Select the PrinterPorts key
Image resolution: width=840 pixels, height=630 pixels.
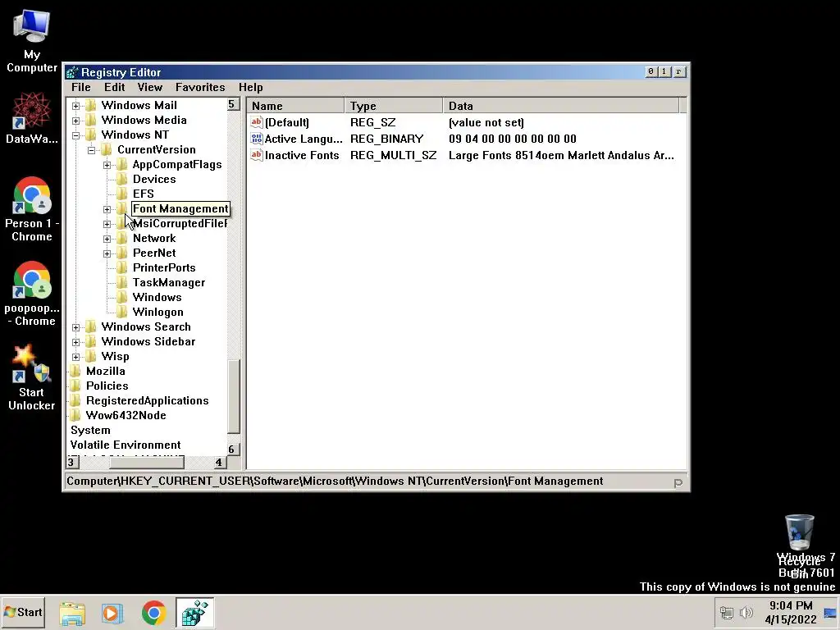(x=164, y=267)
